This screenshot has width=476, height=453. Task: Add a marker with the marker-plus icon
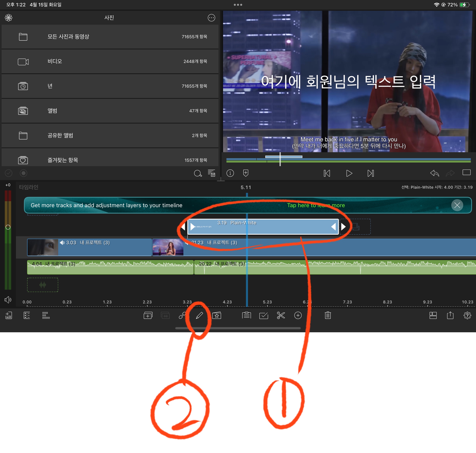246,173
